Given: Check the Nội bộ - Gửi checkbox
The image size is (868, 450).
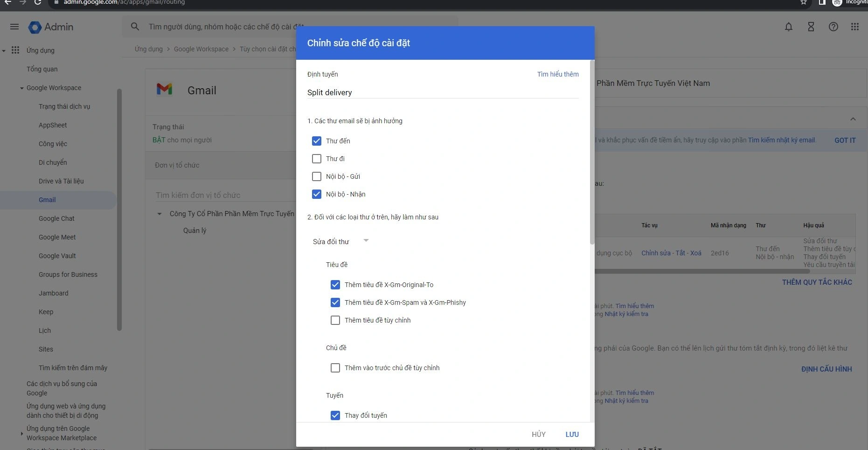Looking at the screenshot, I should 317,176.
